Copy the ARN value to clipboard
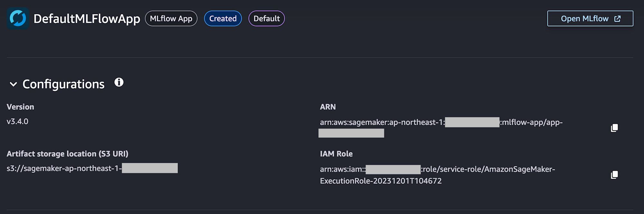 point(614,128)
